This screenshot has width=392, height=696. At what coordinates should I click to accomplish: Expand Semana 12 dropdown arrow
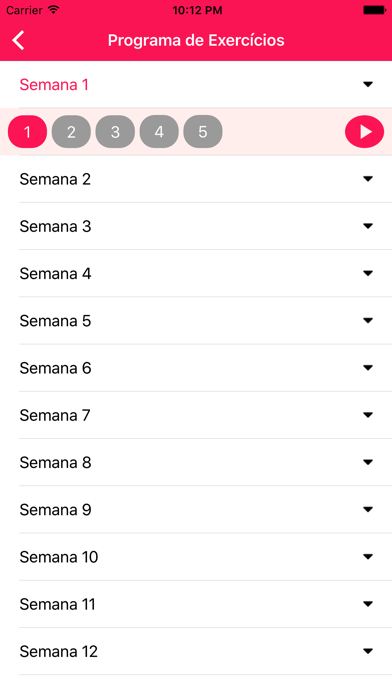point(368,651)
